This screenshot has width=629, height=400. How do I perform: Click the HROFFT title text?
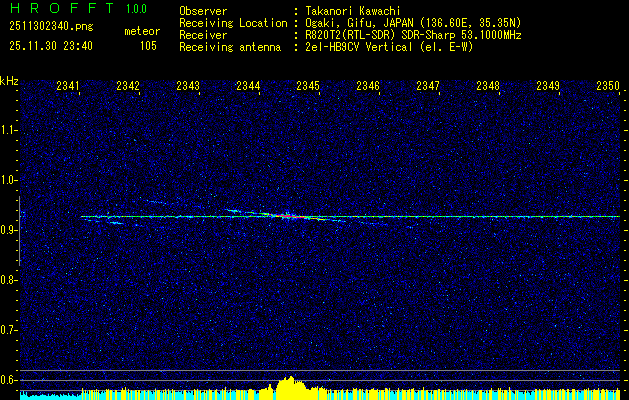click(x=63, y=8)
